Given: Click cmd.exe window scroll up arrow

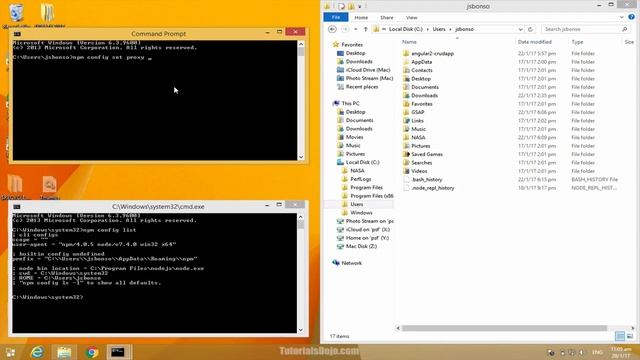Looking at the screenshot, I should [x=301, y=217].
